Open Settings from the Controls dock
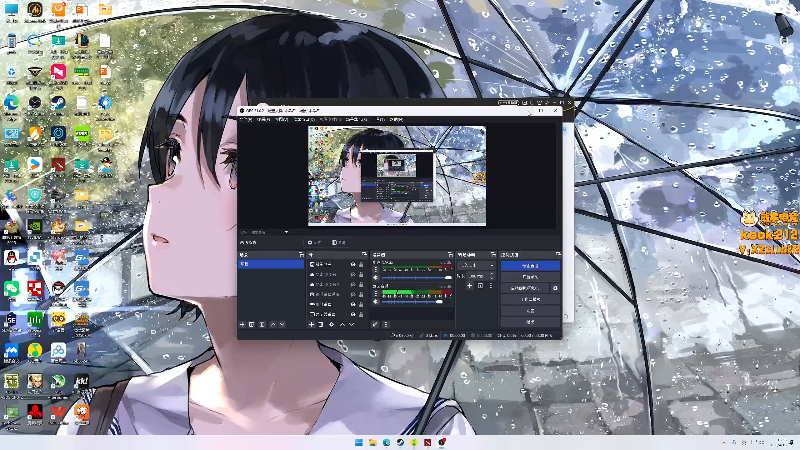The image size is (800, 450). [530, 311]
